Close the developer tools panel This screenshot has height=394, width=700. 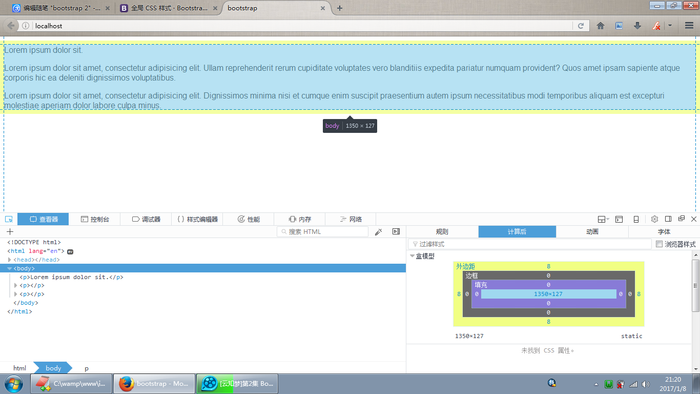tap(694, 219)
